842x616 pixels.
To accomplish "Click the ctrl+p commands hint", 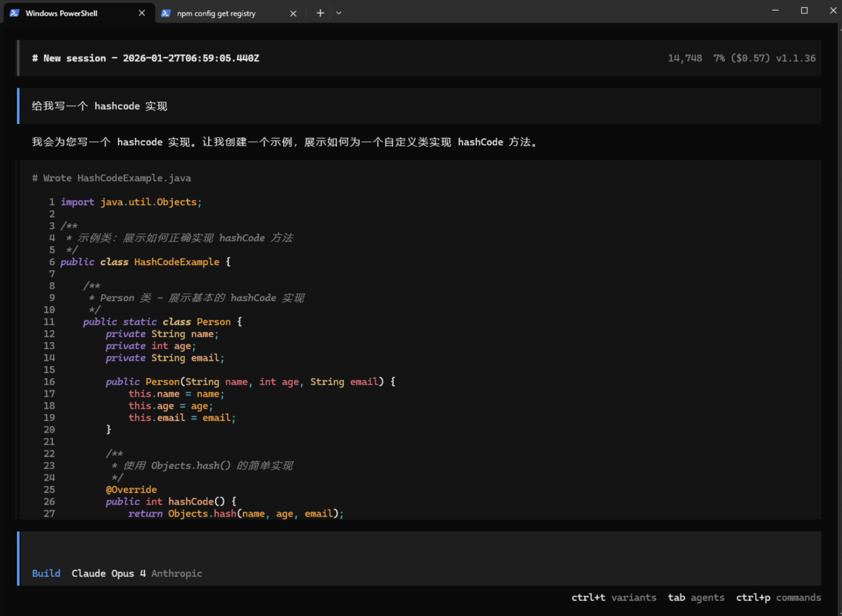I will click(778, 598).
